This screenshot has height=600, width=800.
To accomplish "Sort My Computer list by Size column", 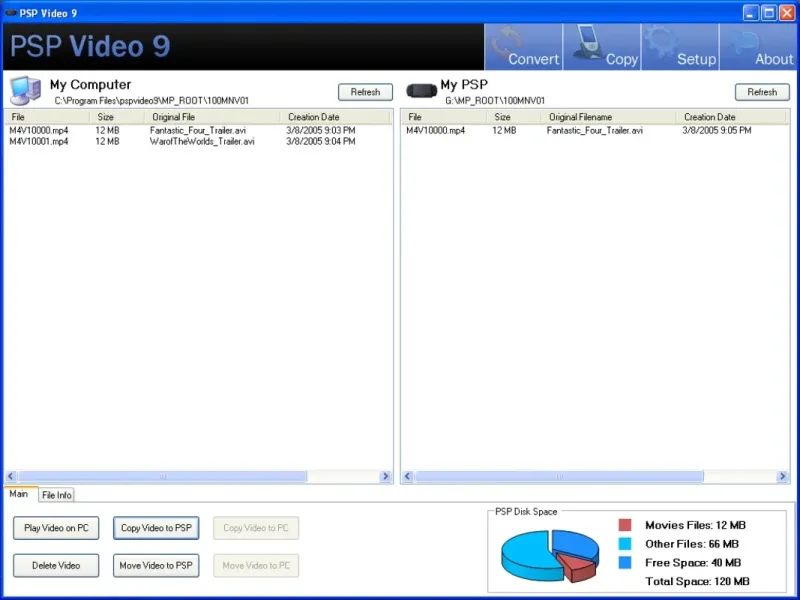I will coord(117,117).
